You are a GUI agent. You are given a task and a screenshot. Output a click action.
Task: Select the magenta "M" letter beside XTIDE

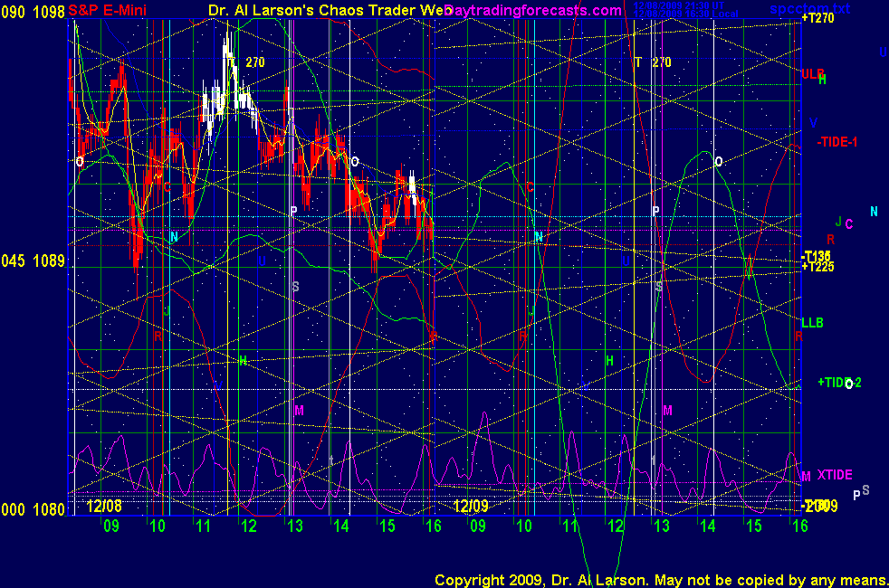coord(806,477)
